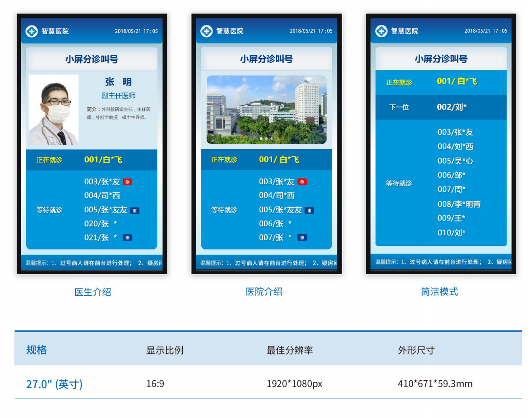The height and width of the screenshot is (418, 532).
Task: Click the red 急 badge on the doctor photo screen
Action: [x=128, y=182]
